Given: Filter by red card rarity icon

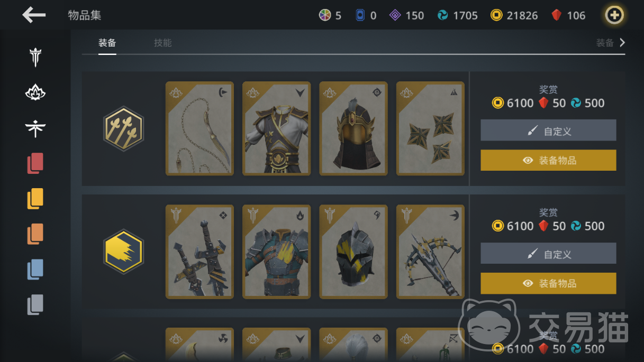Looking at the screenshot, I should (x=35, y=163).
